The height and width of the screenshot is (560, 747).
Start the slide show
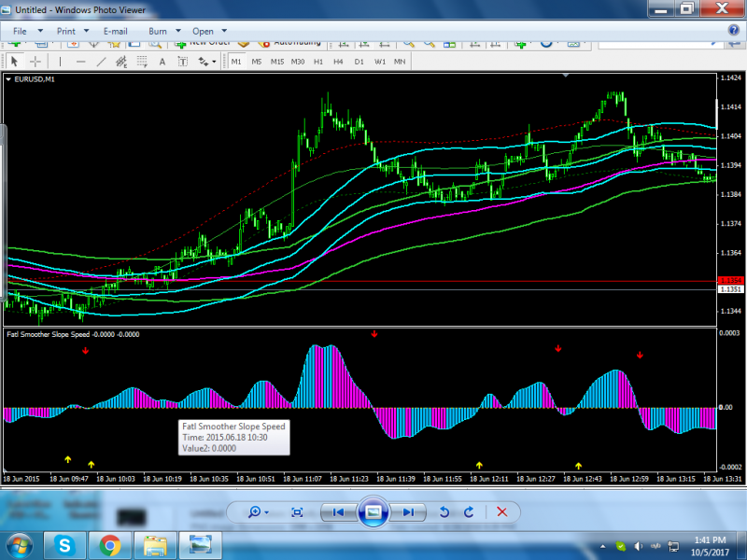click(373, 511)
